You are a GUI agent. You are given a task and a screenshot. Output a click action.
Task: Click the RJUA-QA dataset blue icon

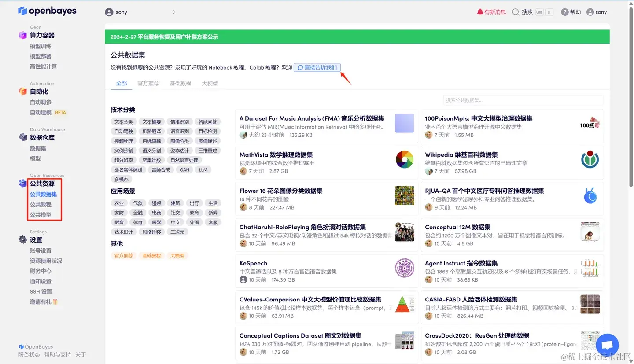590,195
